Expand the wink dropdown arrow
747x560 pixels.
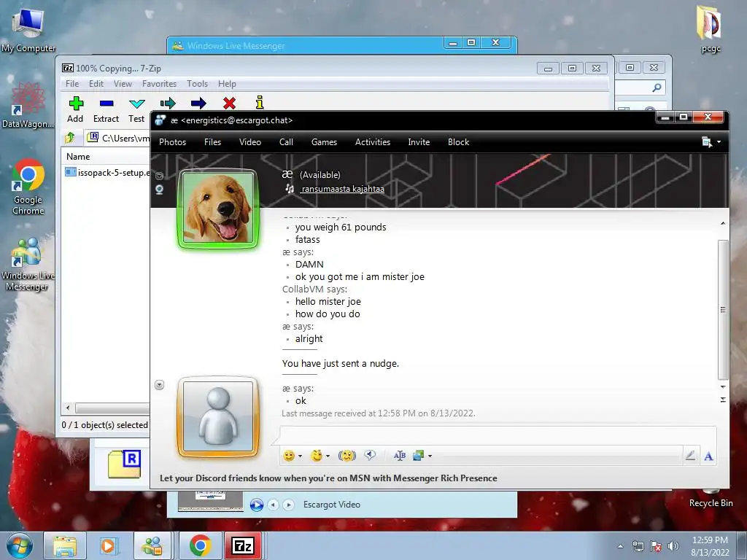tap(328, 456)
